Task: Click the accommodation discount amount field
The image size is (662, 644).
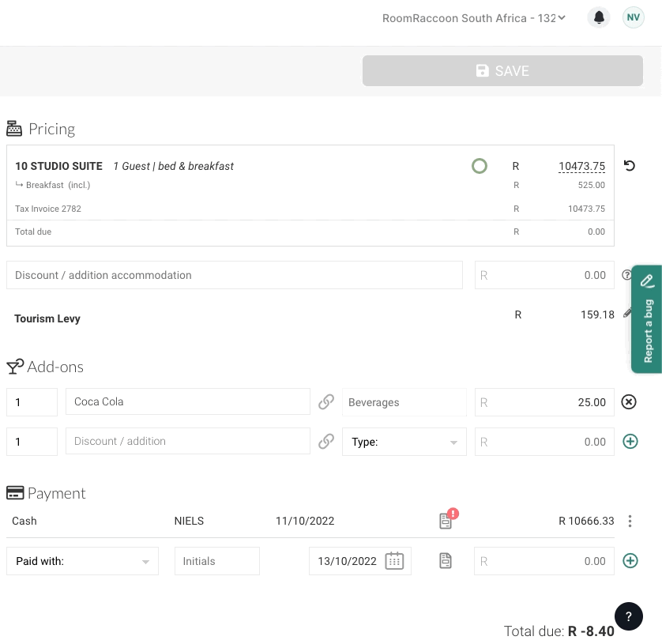Action: pos(544,275)
